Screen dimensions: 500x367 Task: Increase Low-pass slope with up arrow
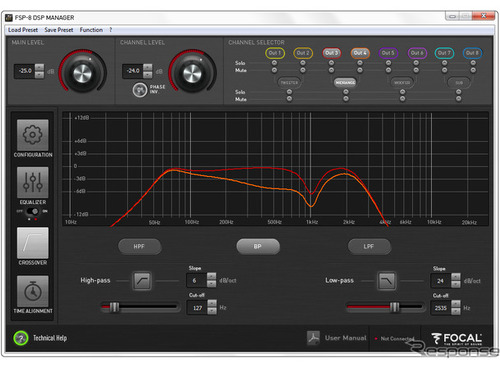pyautogui.click(x=456, y=277)
